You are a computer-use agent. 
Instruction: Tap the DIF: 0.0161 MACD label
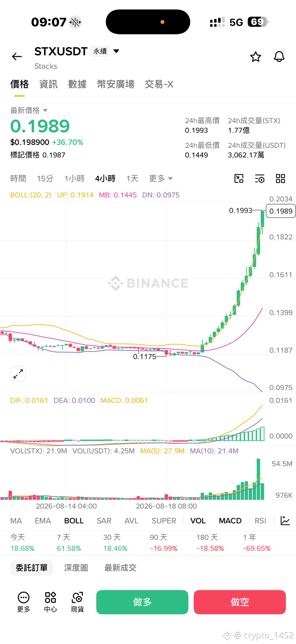click(29, 400)
